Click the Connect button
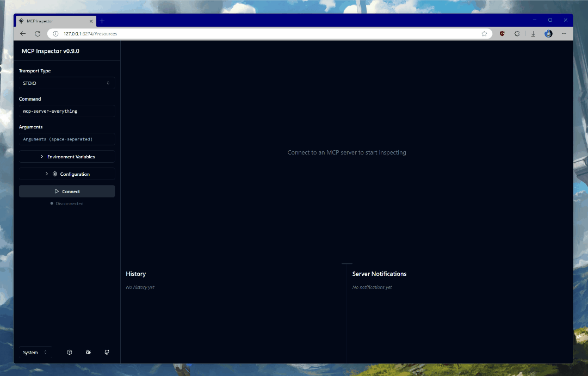The image size is (588, 376). pyautogui.click(x=66, y=191)
